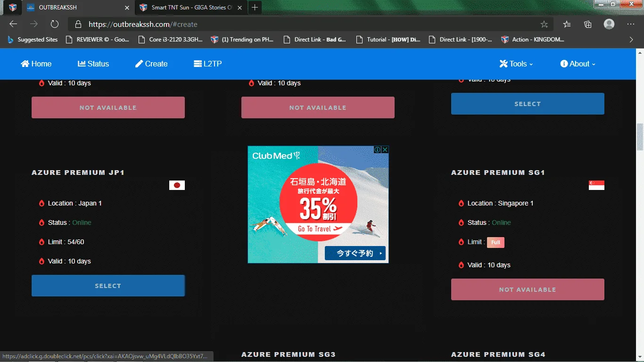This screenshot has height=362, width=644.
Task: Click Not Available under Azure Premium SG1
Action: pos(528,289)
